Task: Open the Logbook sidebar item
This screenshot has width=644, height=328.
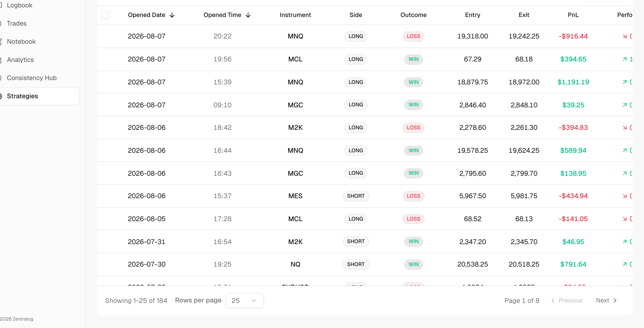Action: click(20, 5)
